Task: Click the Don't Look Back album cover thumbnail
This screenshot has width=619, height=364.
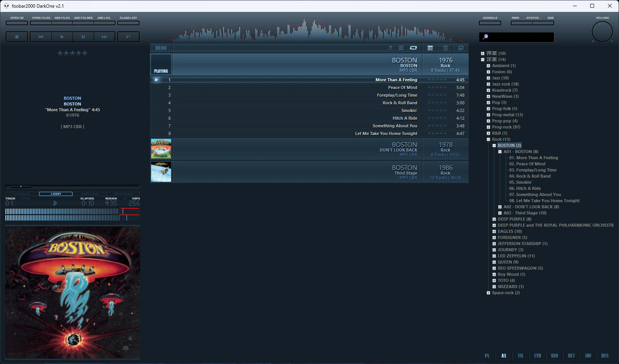Action: click(x=161, y=149)
